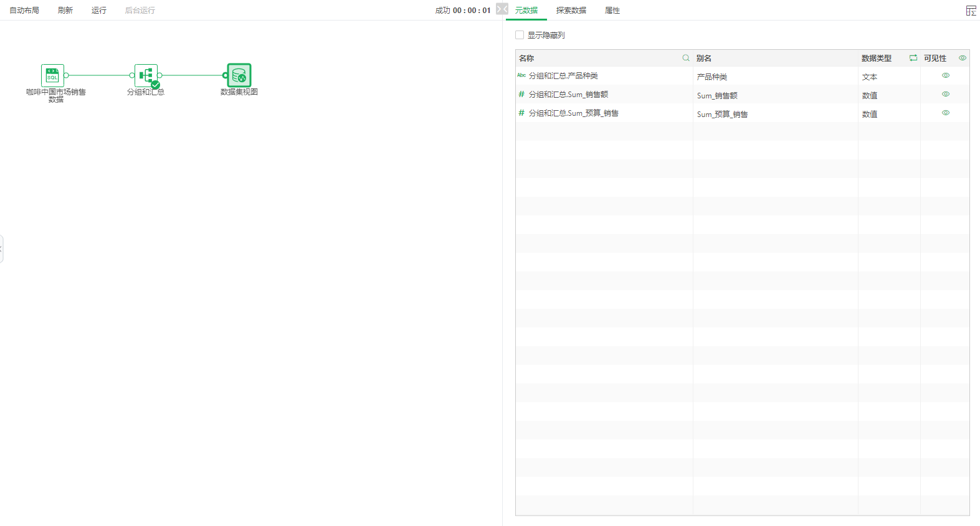Toggle all columns with header eye icon
980x526 pixels.
pos(963,58)
